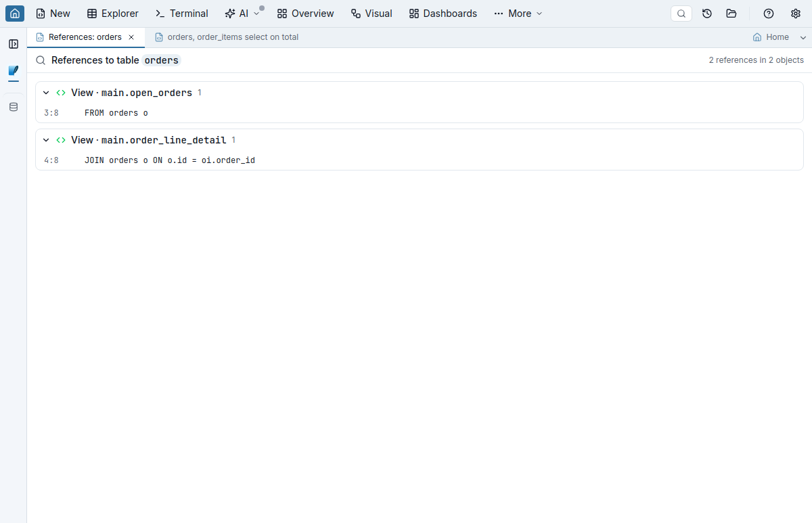Click the View main.open_orders header
Image resolution: width=812 pixels, height=523 pixels.
pyautogui.click(x=420, y=93)
